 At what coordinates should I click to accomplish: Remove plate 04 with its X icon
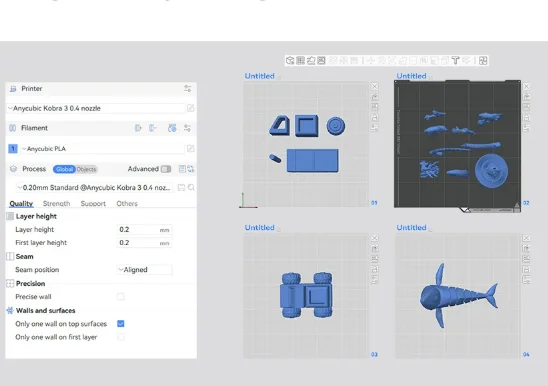pyautogui.click(x=526, y=238)
